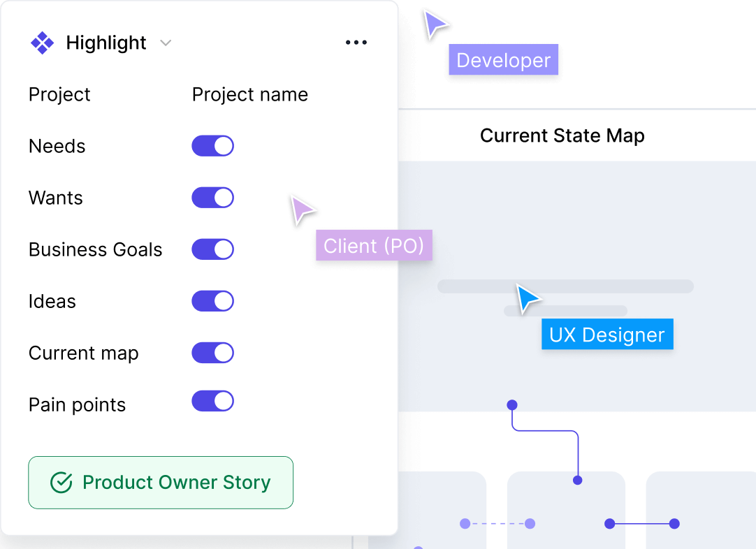Toggle the Current map switch
756x549 pixels.
[x=213, y=353]
